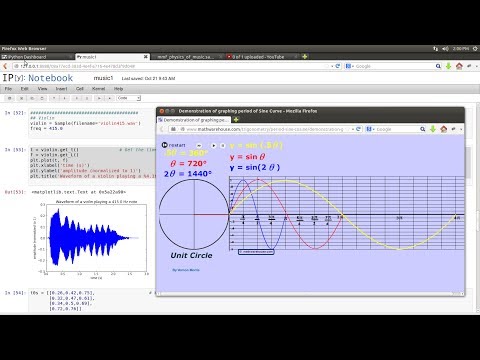Run the selected notebook cell
Viewport: 480px width, 360px height.
(99, 98)
